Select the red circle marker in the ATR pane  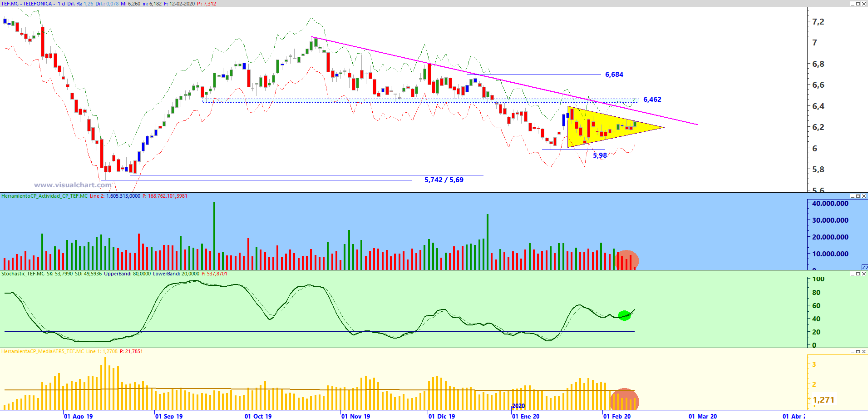(x=624, y=399)
